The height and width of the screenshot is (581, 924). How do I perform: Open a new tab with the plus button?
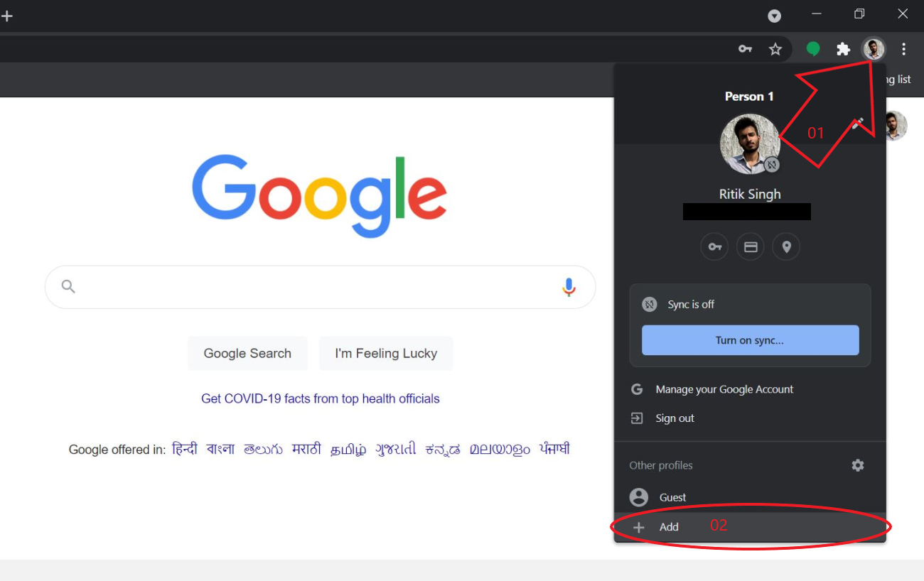6,16
